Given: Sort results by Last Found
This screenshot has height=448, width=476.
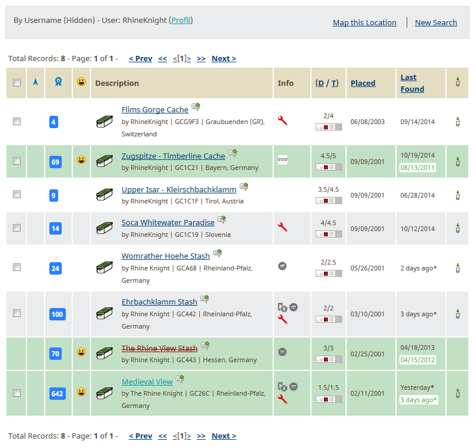Looking at the screenshot, I should (x=413, y=83).
